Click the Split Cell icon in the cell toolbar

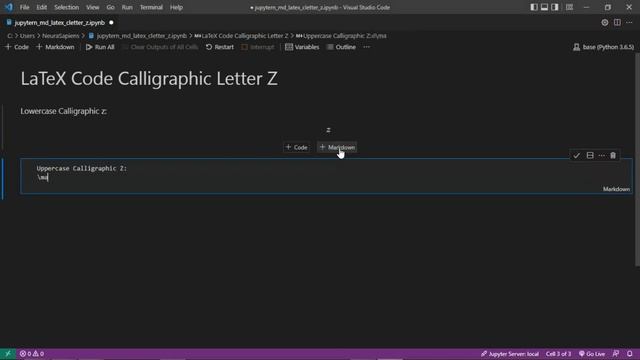[x=590, y=156]
